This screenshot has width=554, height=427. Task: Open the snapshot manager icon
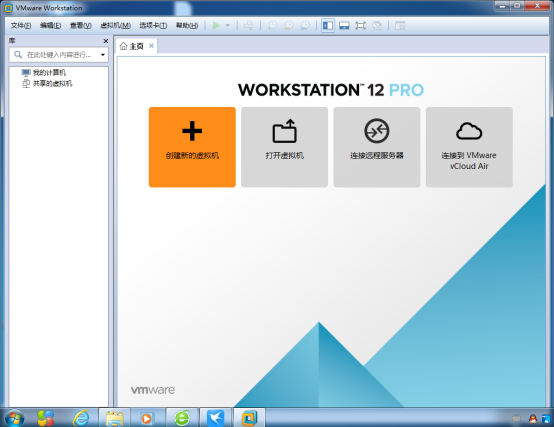[305, 25]
